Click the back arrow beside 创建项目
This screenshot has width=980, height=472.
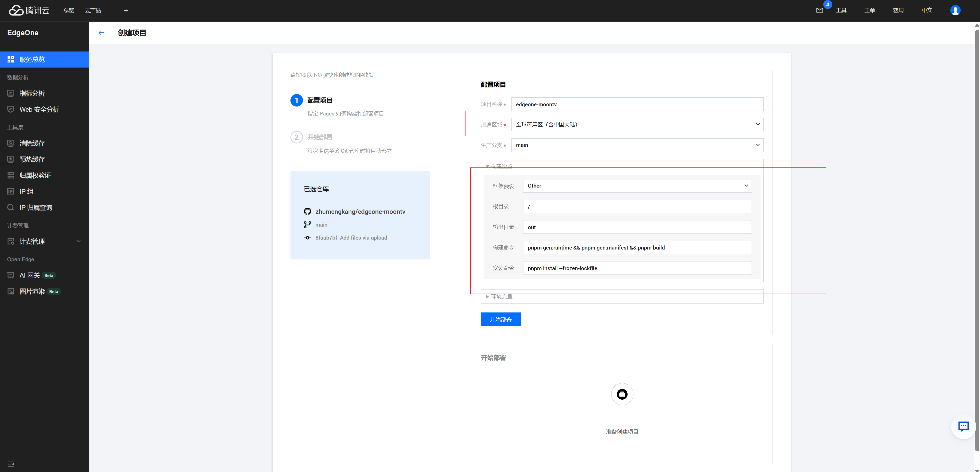pyautogui.click(x=101, y=33)
